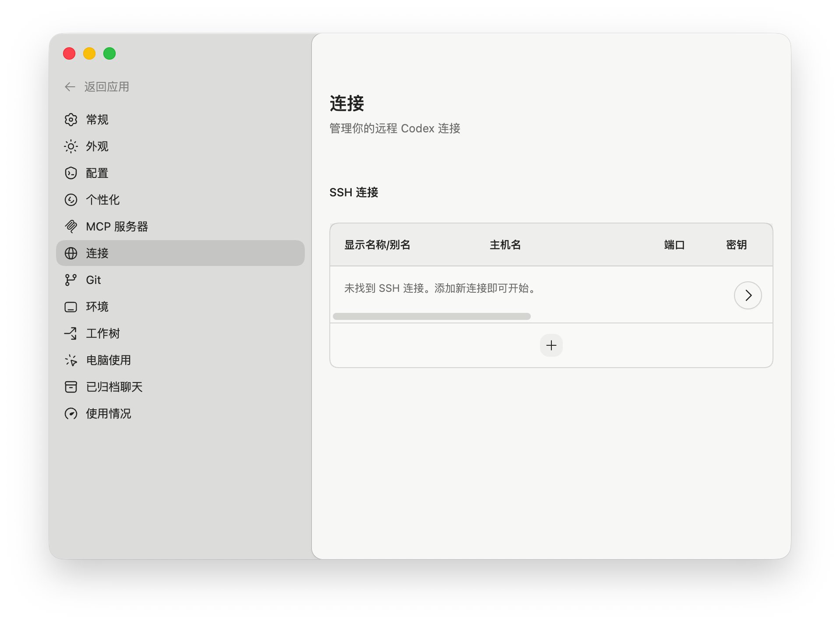This screenshot has width=840, height=624.
Task: Open 工作树 using its branching arrow icon
Action: tap(71, 333)
